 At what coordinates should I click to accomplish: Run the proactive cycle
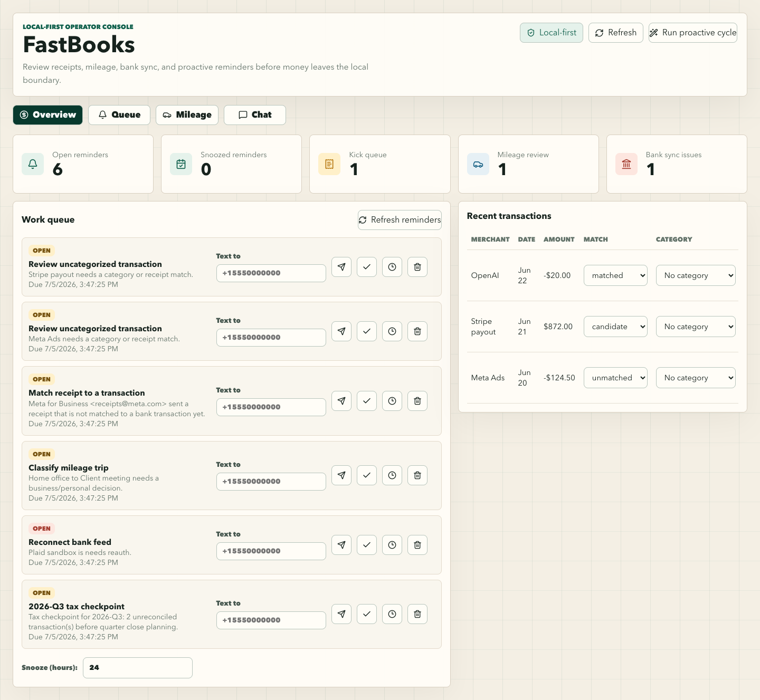point(693,33)
